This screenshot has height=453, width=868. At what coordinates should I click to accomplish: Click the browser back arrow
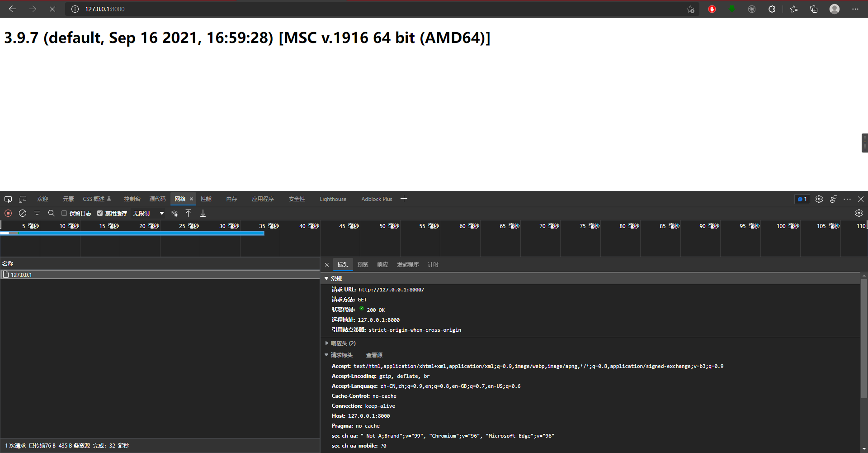13,9
